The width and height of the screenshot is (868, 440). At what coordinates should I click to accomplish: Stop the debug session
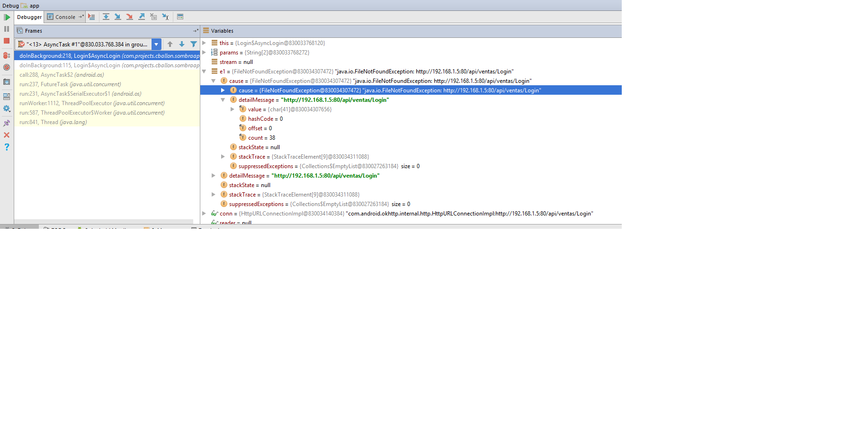[x=7, y=41]
